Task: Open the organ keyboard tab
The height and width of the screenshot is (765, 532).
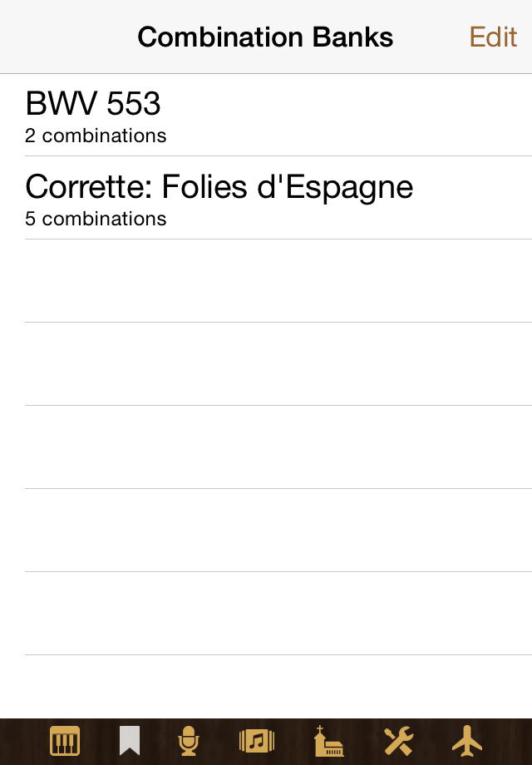Action: (x=65, y=740)
